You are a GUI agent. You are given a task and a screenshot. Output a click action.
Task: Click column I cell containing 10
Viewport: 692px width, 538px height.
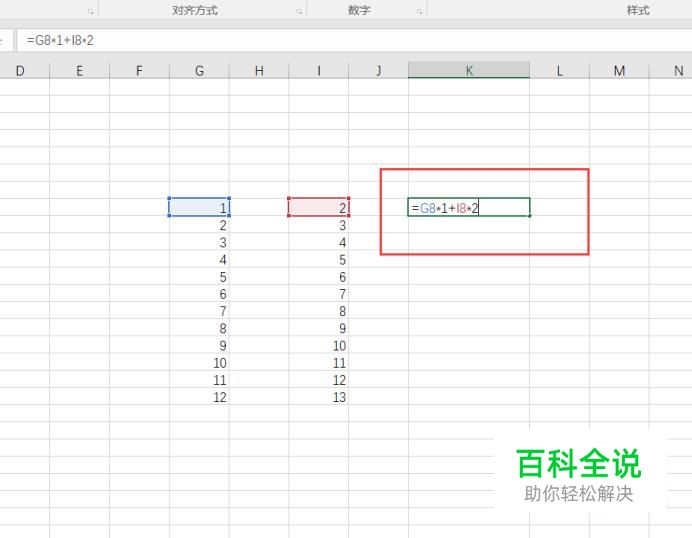coord(319,346)
